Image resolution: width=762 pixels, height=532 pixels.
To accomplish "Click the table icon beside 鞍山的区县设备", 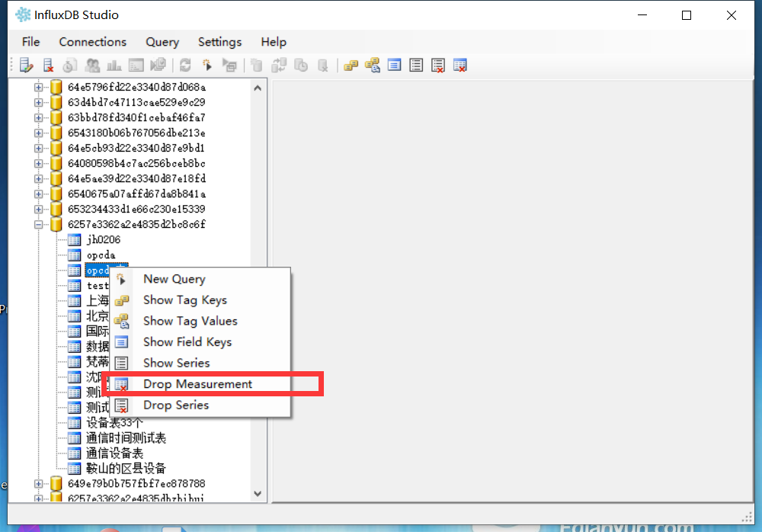I will (75, 468).
